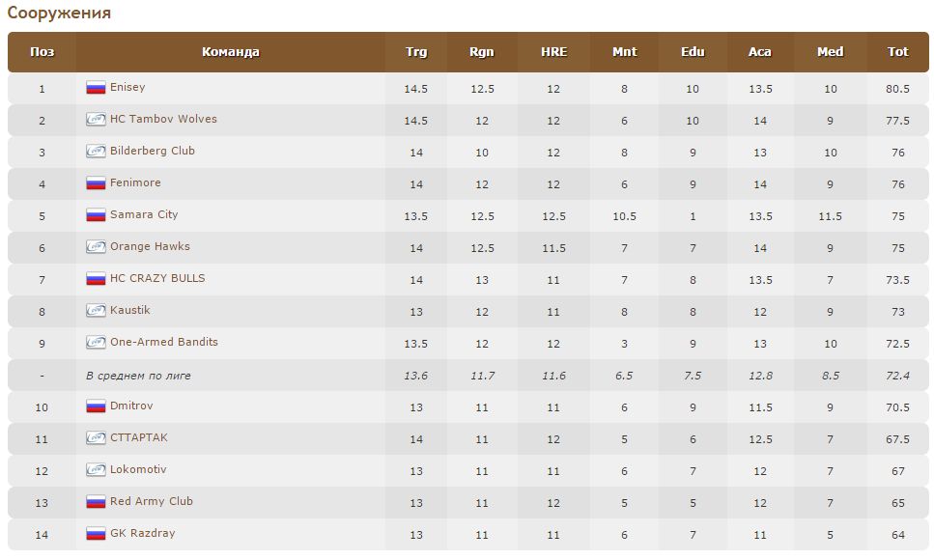The height and width of the screenshot is (560, 934).
Task: Open the СТТАРТАК team link
Action: coord(138,437)
